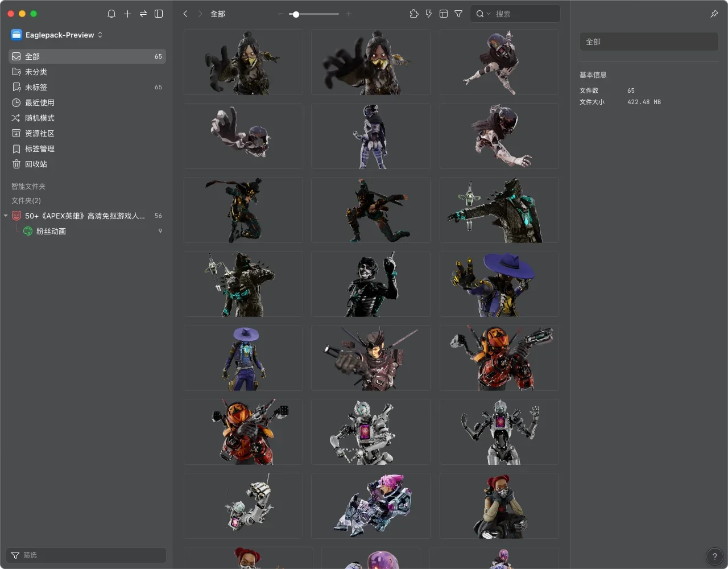Select the black skeleton pointing up thumbnail
This screenshot has height=569, width=728.
[371, 284]
